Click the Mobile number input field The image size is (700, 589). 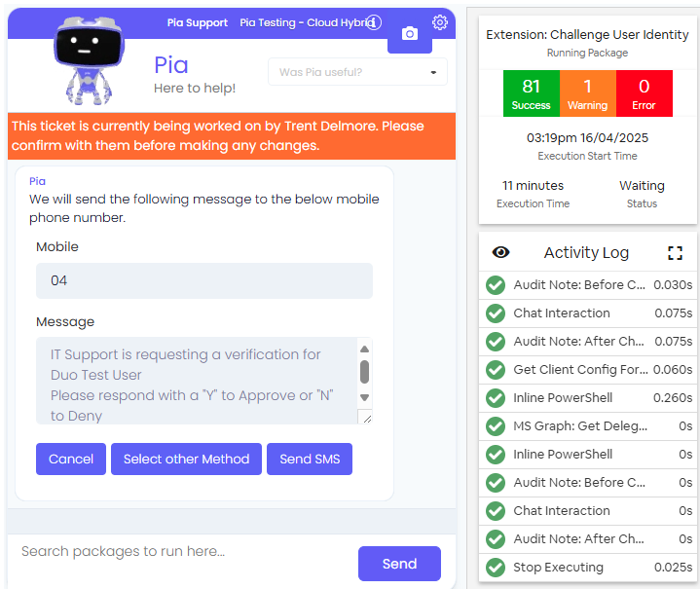click(204, 281)
